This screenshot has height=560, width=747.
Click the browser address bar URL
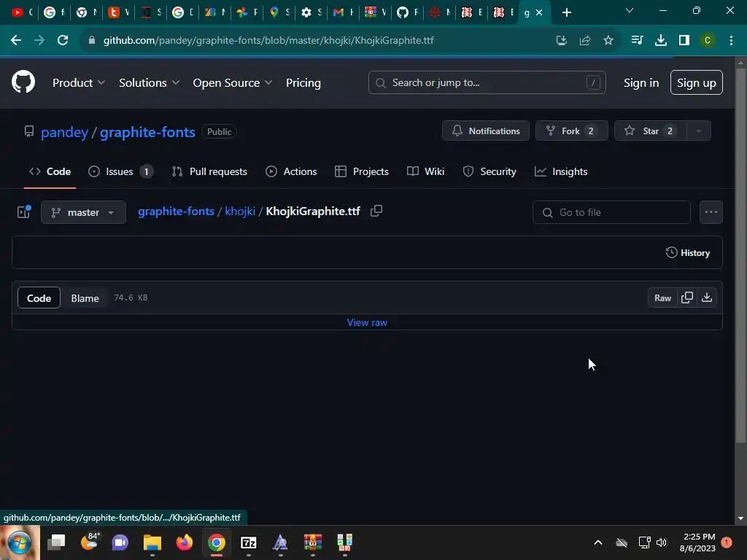(x=268, y=41)
